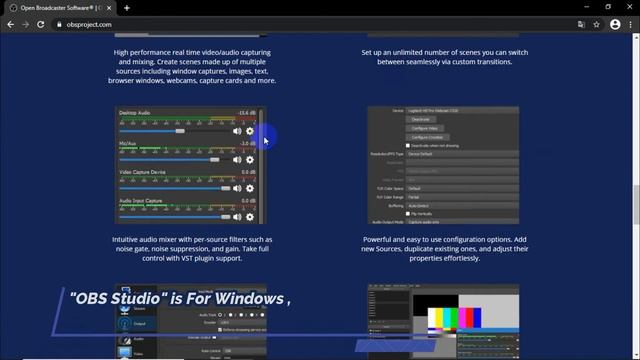
Task: Open the source properties screenshot thumbnail
Action: [443, 165]
